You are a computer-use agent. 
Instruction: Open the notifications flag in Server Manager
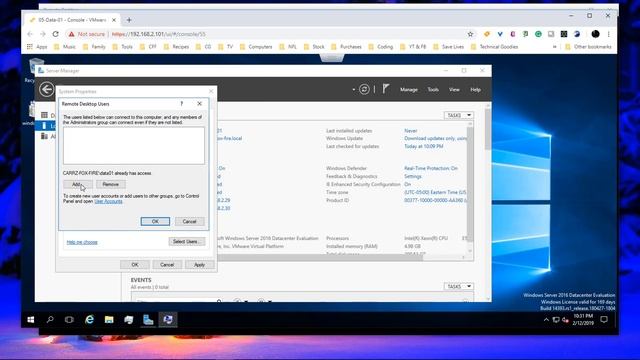click(386, 89)
